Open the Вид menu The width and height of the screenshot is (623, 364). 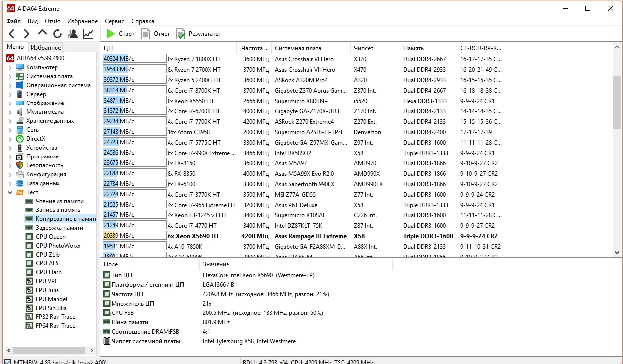point(33,21)
